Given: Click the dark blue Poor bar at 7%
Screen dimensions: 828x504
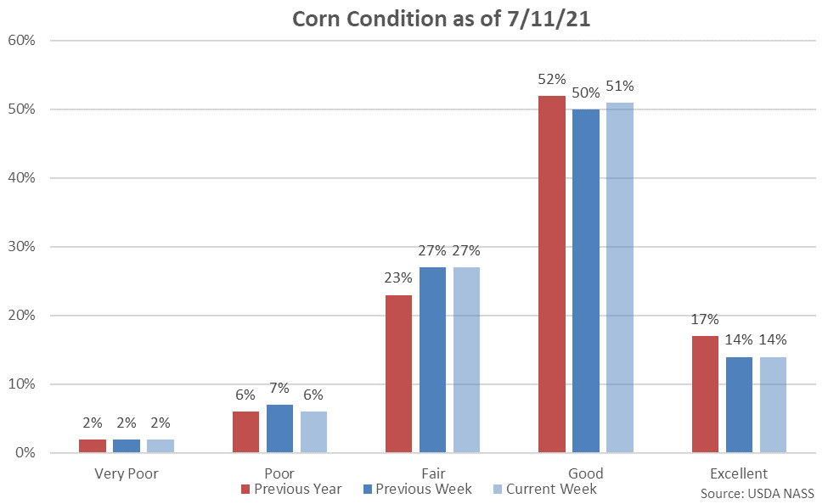Looking at the screenshot, I should 279,428.
